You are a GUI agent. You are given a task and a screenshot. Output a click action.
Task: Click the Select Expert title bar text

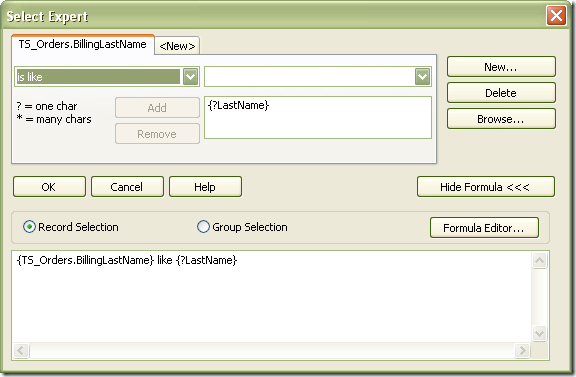(47, 16)
